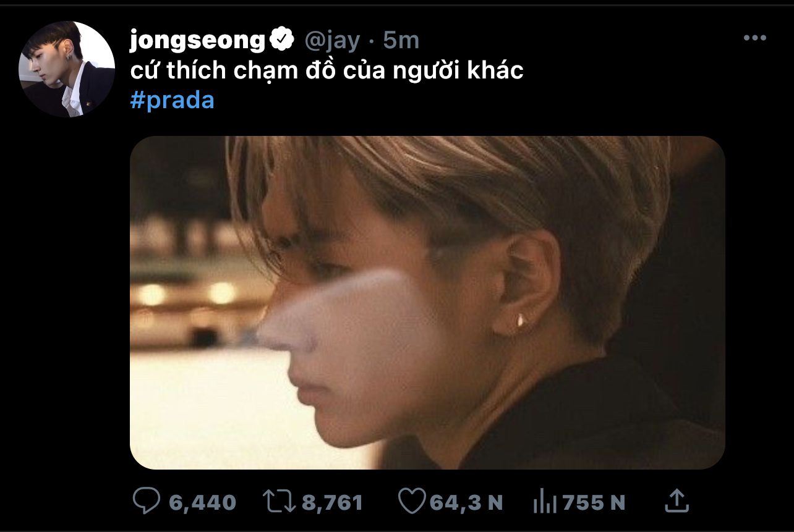The height and width of the screenshot is (532, 794).
Task: Tap the retweet arrows icon
Action: coord(279,501)
